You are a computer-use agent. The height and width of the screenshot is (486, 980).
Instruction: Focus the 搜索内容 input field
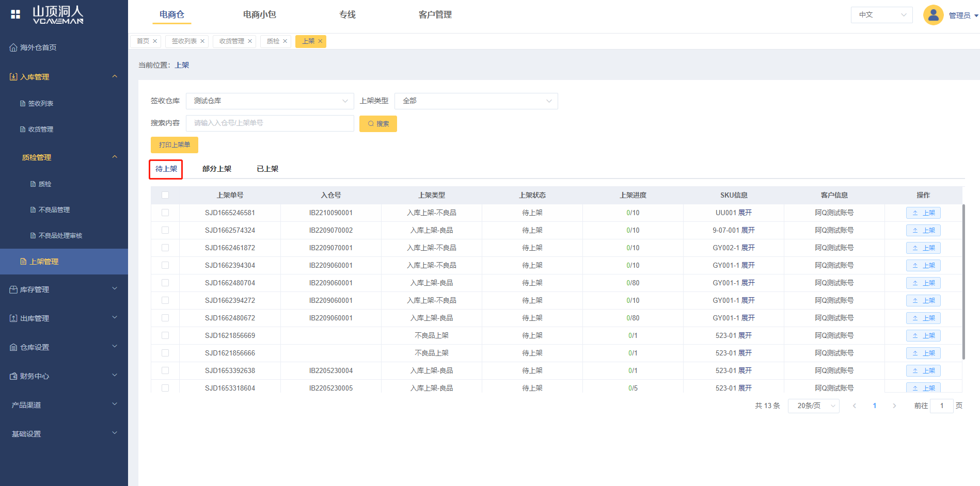click(x=270, y=123)
